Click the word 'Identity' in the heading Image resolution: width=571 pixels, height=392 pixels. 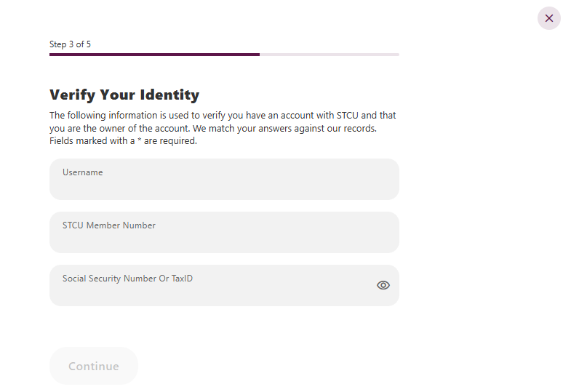point(169,95)
